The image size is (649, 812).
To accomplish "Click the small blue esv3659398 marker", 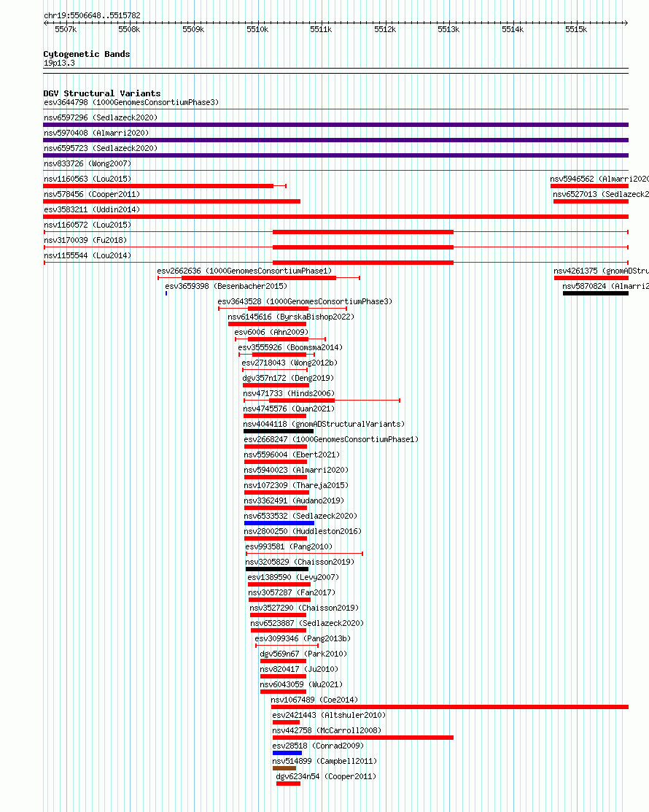I will (166, 293).
